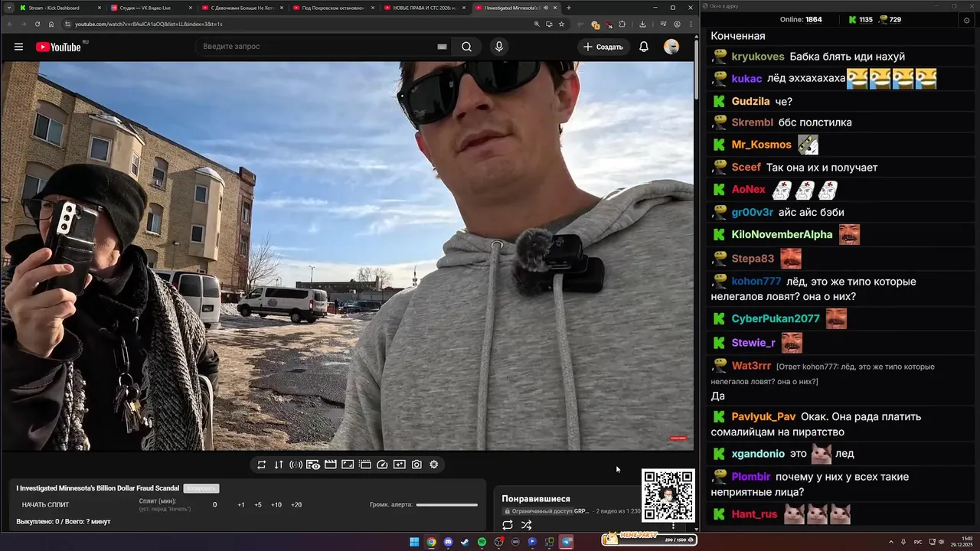Screen dimensions: 980x551
Task: Open the browser home page button
Action: pos(52,24)
